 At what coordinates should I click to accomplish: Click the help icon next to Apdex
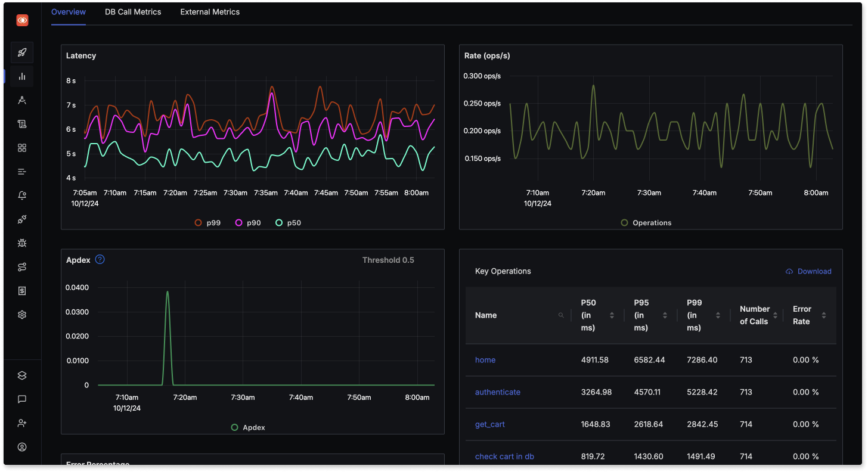100,259
